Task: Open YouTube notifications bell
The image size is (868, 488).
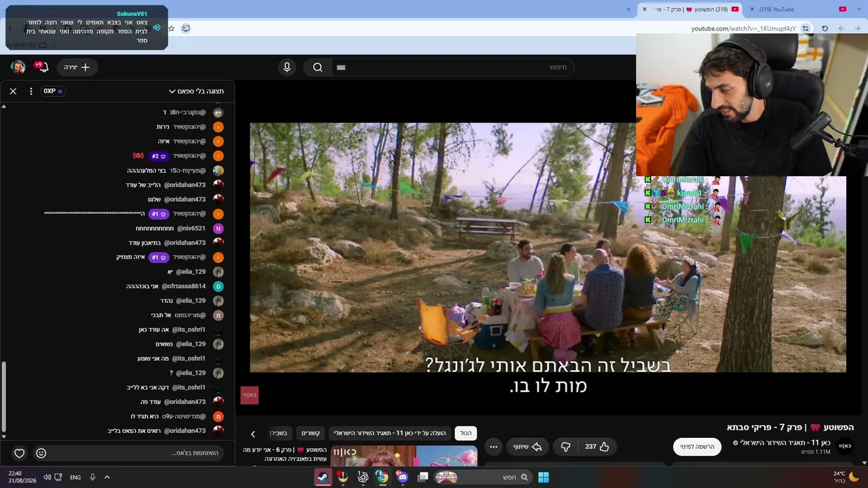Action: [42, 66]
